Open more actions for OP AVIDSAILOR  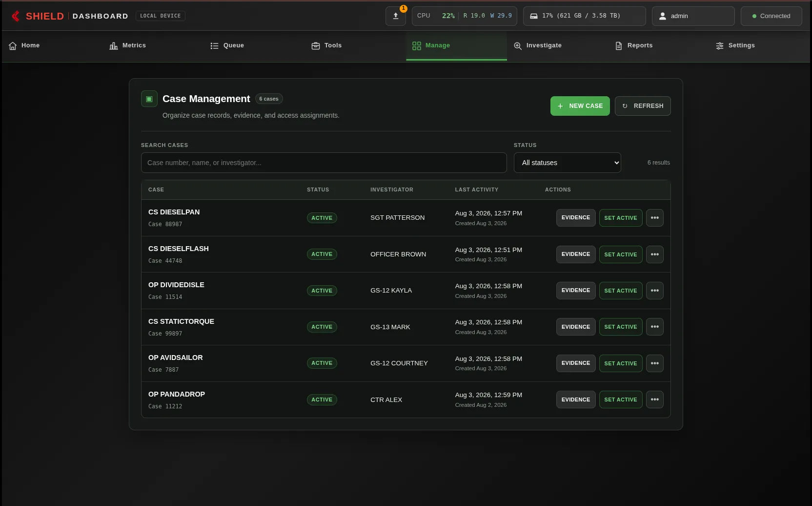coord(655,363)
